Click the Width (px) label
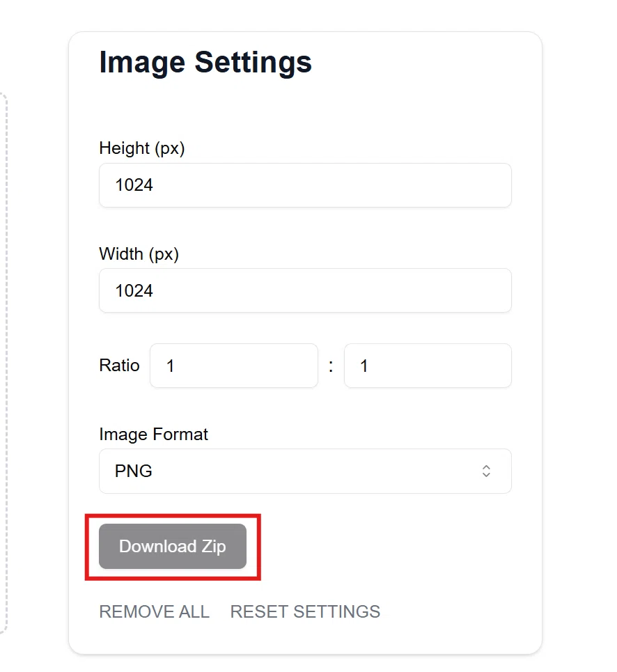The image size is (617, 672). coord(139,253)
